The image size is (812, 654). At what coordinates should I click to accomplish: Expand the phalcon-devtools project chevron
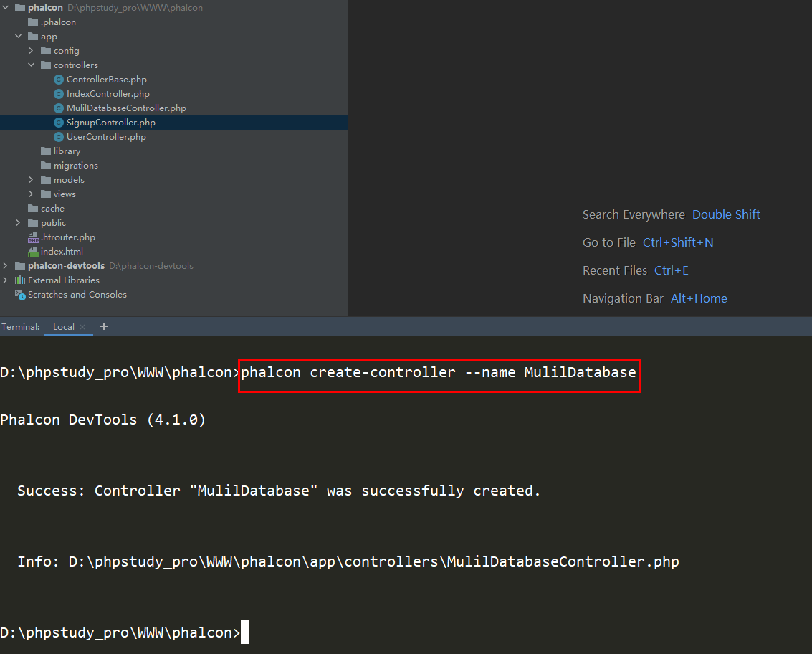click(x=6, y=266)
